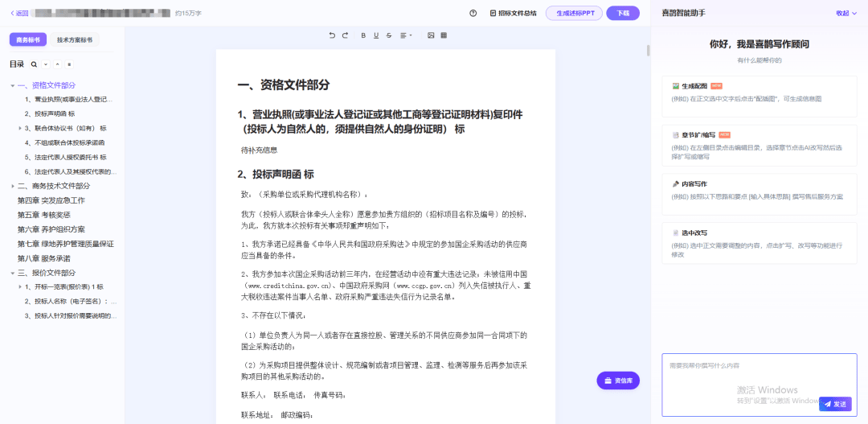The width and height of the screenshot is (868, 424).
Task: Select 三、报价文件部分 in outline
Action: [47, 273]
